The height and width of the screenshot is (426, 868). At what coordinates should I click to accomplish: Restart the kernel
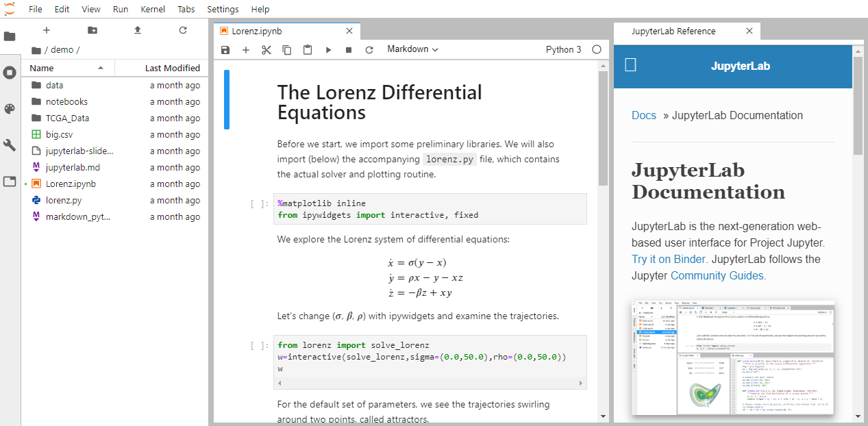(x=369, y=50)
